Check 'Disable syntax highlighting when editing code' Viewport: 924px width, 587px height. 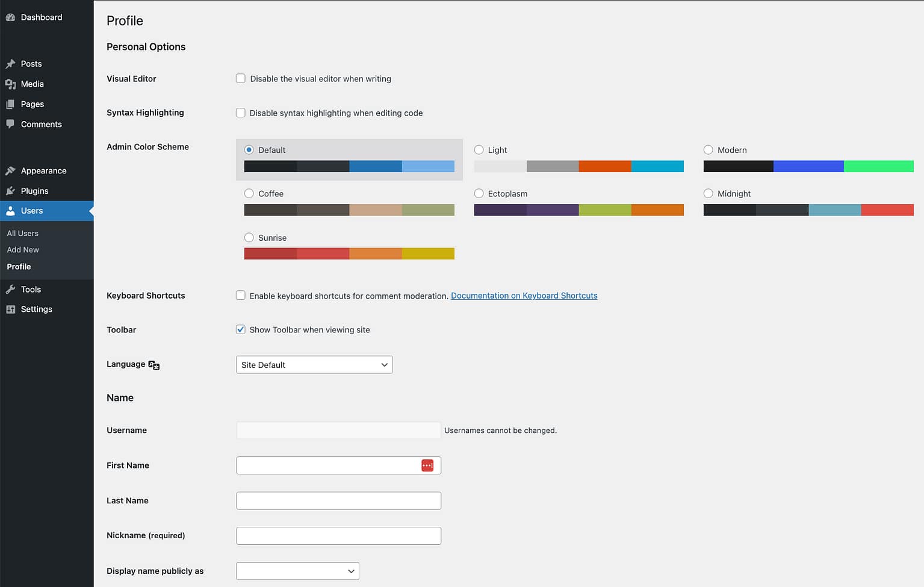(240, 113)
